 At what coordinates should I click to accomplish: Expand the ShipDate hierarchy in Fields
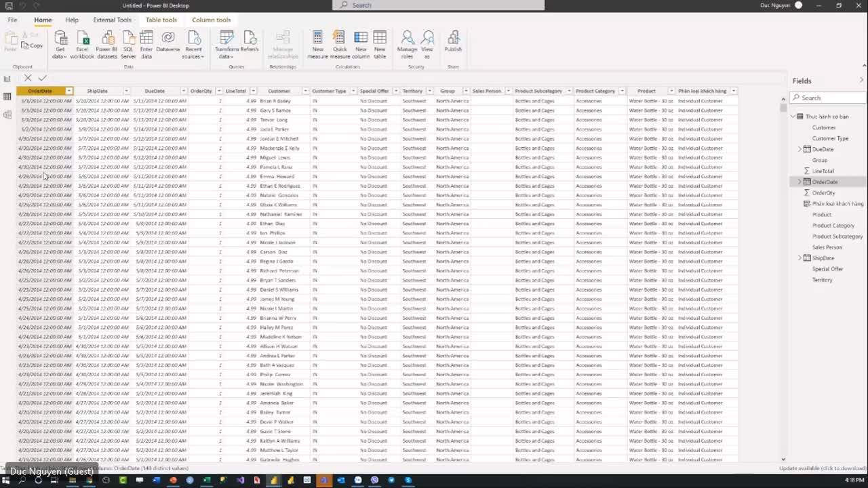[x=800, y=258]
